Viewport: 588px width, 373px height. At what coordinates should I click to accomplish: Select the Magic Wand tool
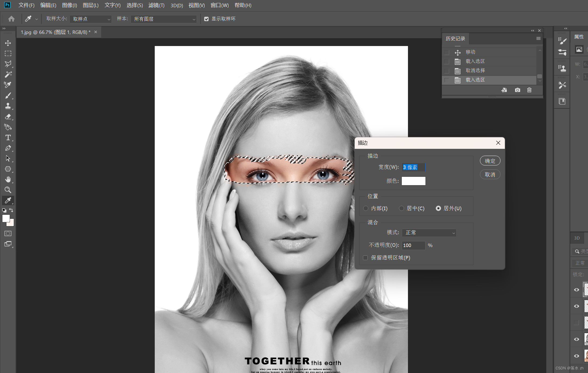pos(8,74)
